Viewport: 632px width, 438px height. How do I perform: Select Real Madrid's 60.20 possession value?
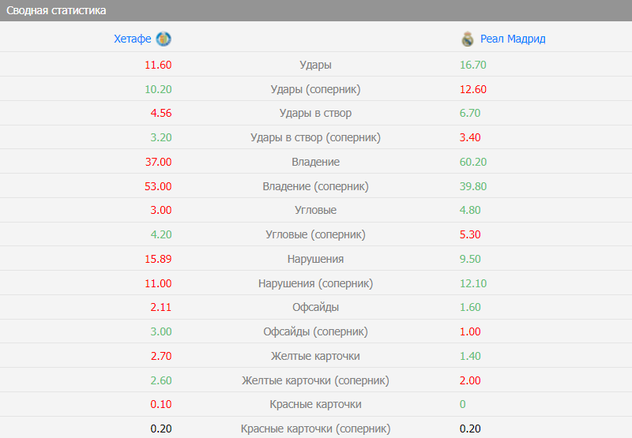coord(473,162)
